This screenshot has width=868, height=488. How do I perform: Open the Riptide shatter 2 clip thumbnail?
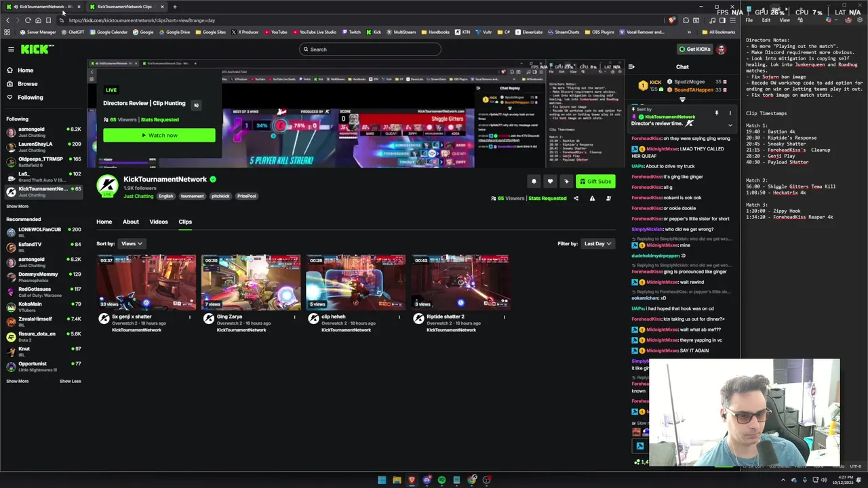(x=460, y=282)
